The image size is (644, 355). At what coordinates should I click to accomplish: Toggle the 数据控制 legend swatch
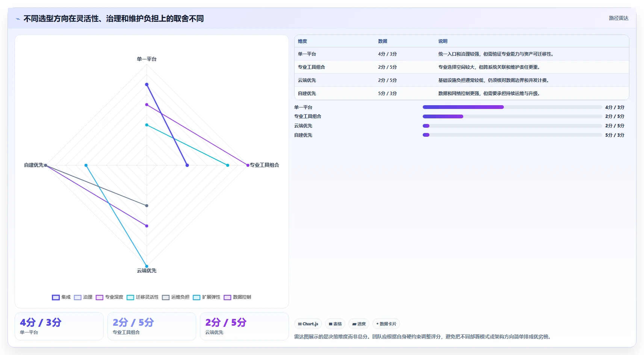[x=227, y=297]
